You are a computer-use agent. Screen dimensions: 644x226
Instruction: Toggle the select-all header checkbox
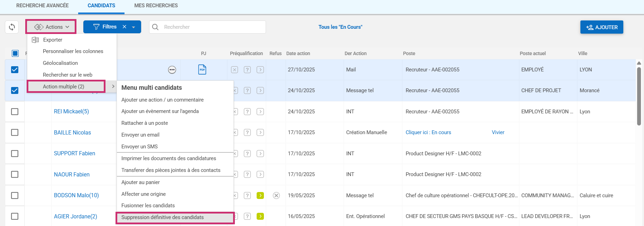[x=15, y=53]
